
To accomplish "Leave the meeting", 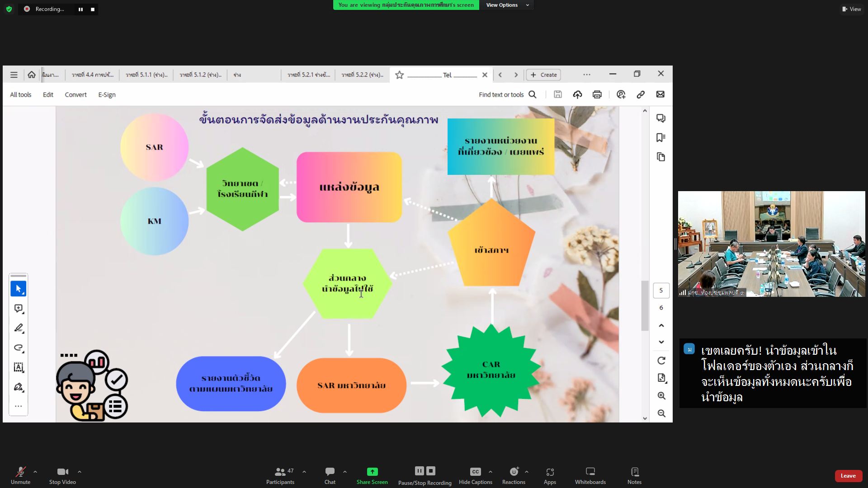I will coord(848,476).
